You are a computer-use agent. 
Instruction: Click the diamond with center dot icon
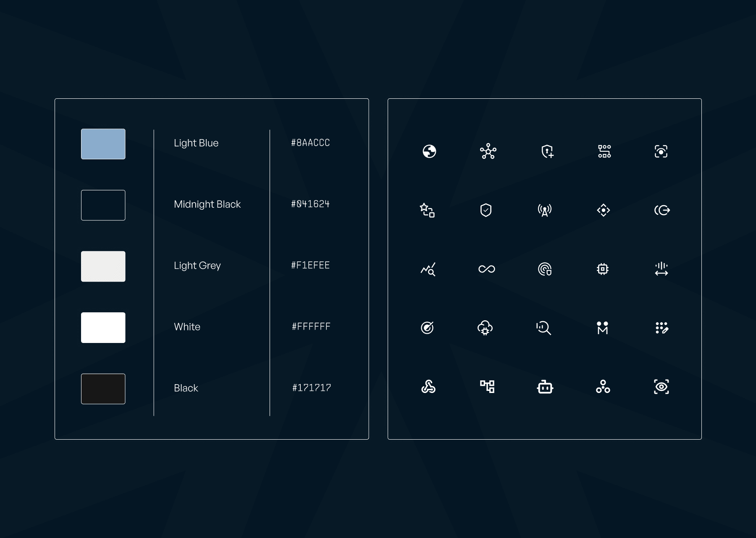pyautogui.click(x=604, y=210)
